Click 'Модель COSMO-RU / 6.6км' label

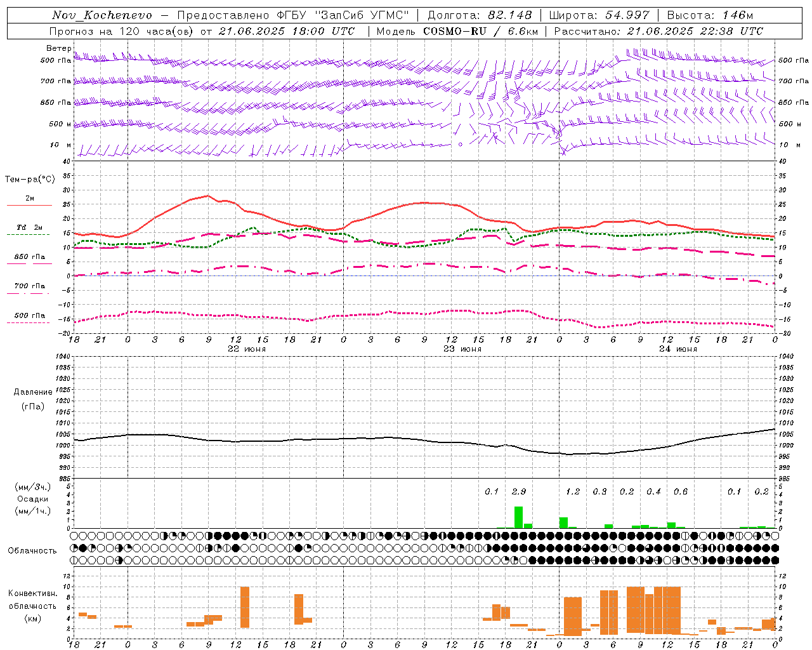pos(457,31)
